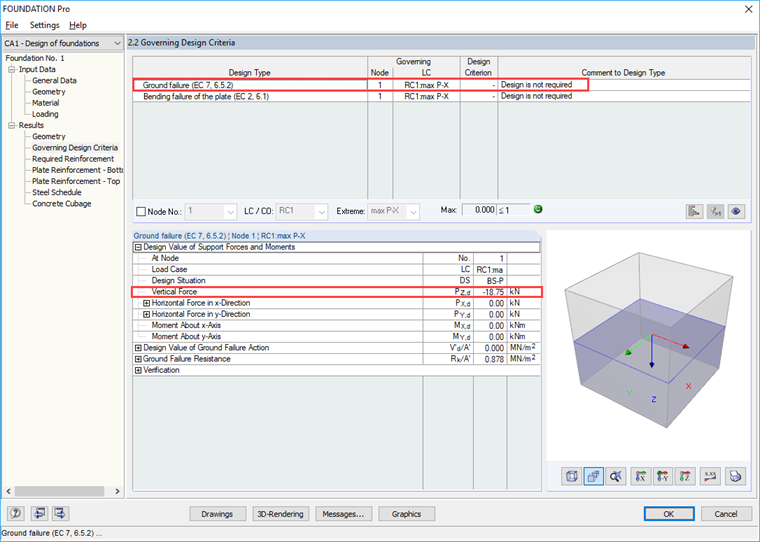Viewport: 760px width, 542px height.
Task: Click the disabled filter icon beside eye
Action: pos(715,211)
